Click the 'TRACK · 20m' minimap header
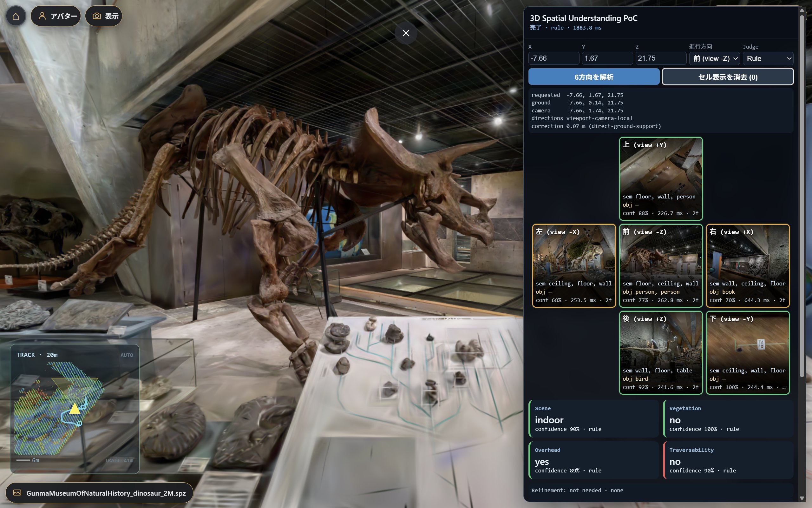 [x=37, y=355]
